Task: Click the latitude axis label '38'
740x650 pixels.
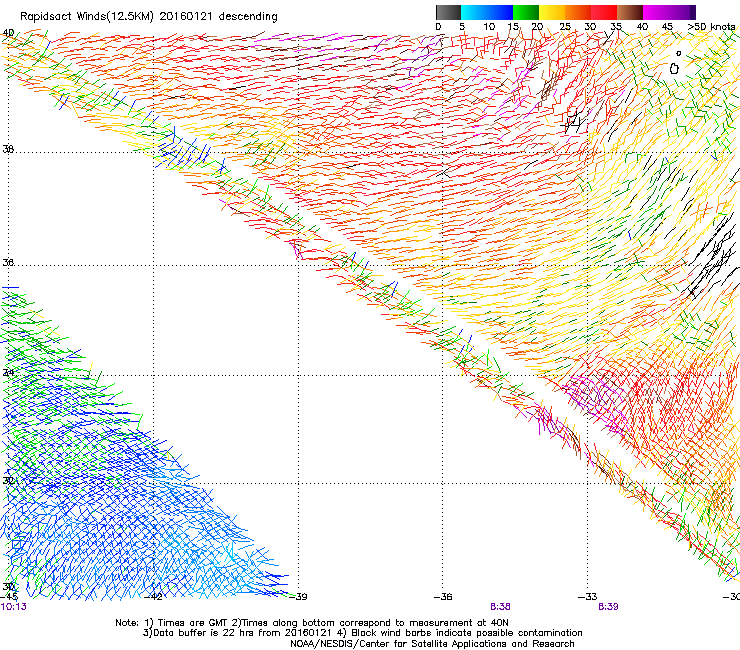Action: click(x=8, y=149)
